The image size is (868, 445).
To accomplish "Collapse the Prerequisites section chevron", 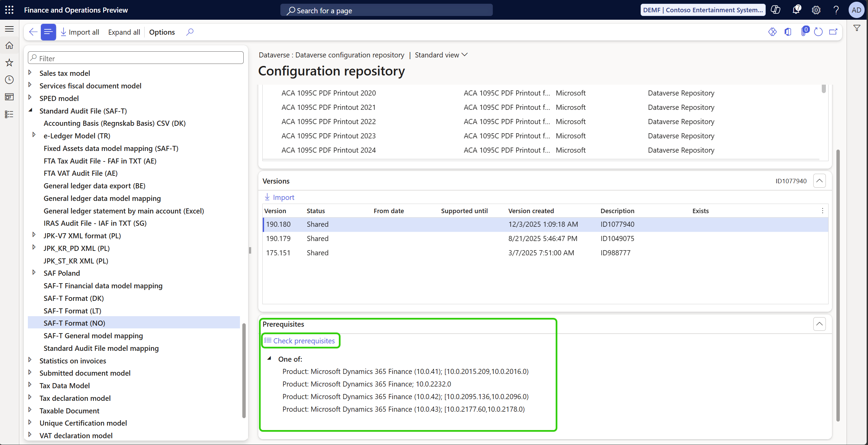I will (x=819, y=324).
